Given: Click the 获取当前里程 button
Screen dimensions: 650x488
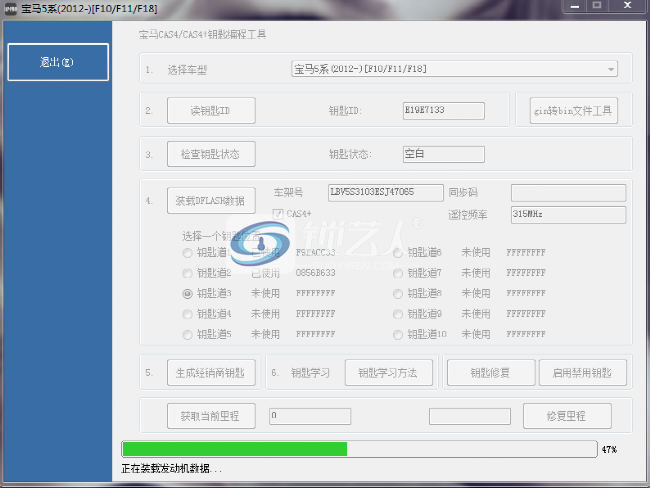Looking at the screenshot, I should 211,416.
